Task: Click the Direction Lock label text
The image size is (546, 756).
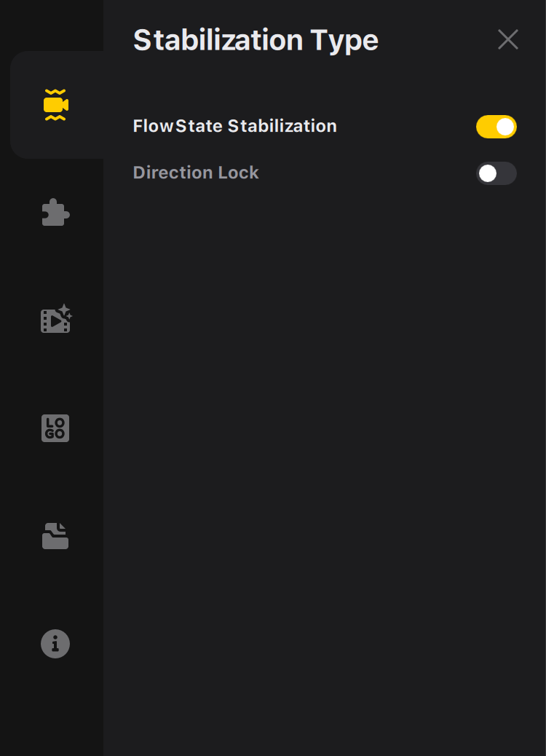Action: (196, 173)
